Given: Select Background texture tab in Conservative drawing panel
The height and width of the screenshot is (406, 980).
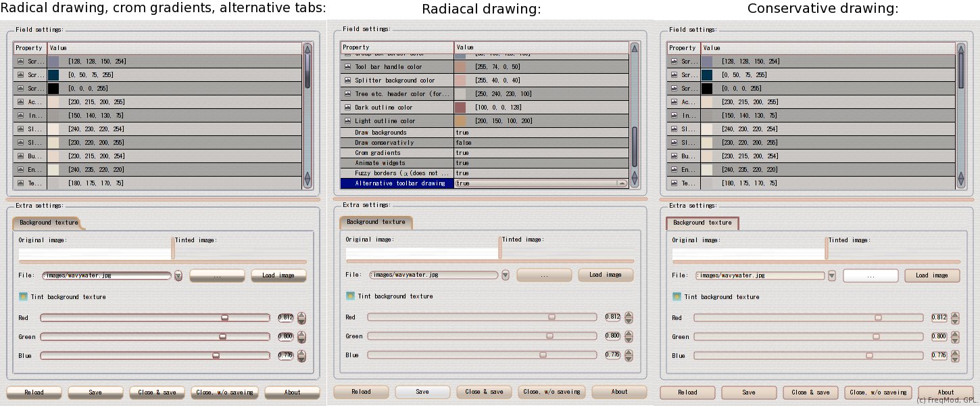Looking at the screenshot, I should tap(702, 223).
